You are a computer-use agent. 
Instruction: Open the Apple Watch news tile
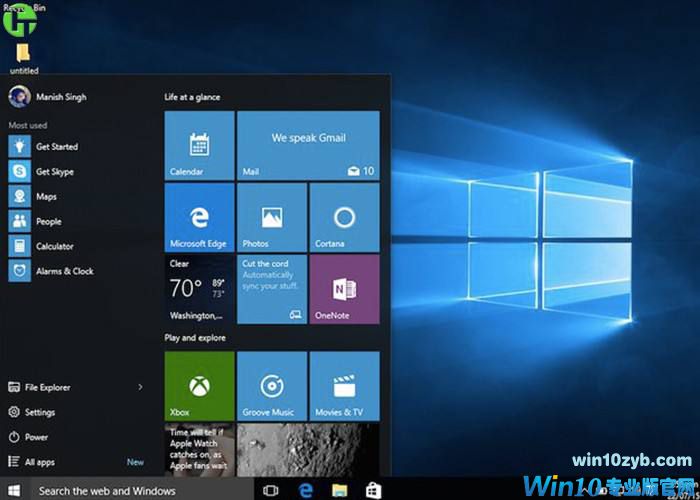point(199,450)
